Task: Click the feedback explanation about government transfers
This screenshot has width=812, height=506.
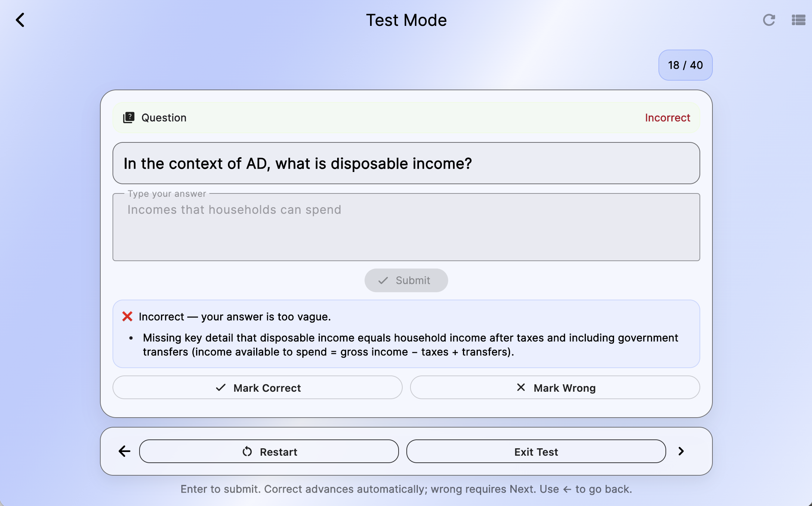Action: click(411, 345)
